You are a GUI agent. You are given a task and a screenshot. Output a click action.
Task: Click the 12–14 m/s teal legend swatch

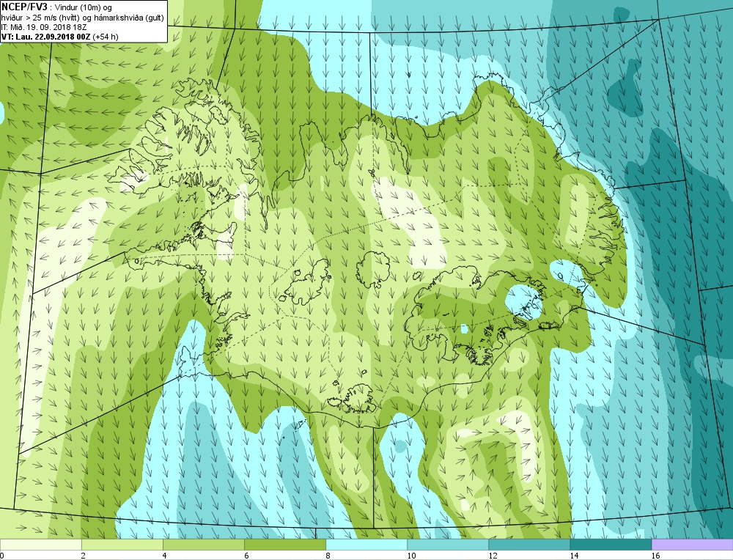[528, 545]
